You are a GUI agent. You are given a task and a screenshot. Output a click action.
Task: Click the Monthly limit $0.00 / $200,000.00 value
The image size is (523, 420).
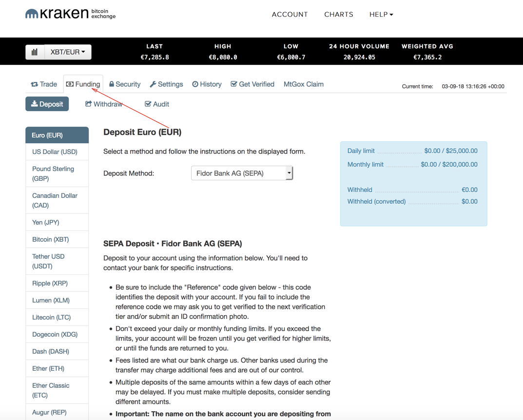click(449, 164)
